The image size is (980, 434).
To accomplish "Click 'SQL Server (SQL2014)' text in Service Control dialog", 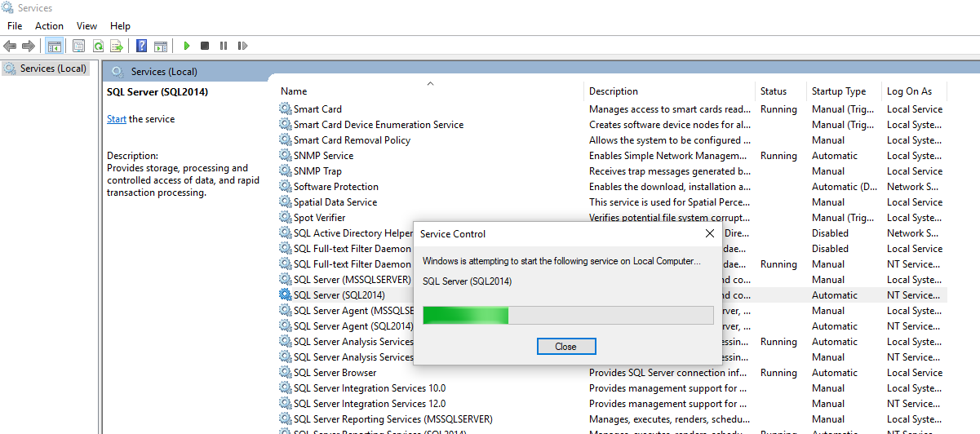I will (468, 281).
